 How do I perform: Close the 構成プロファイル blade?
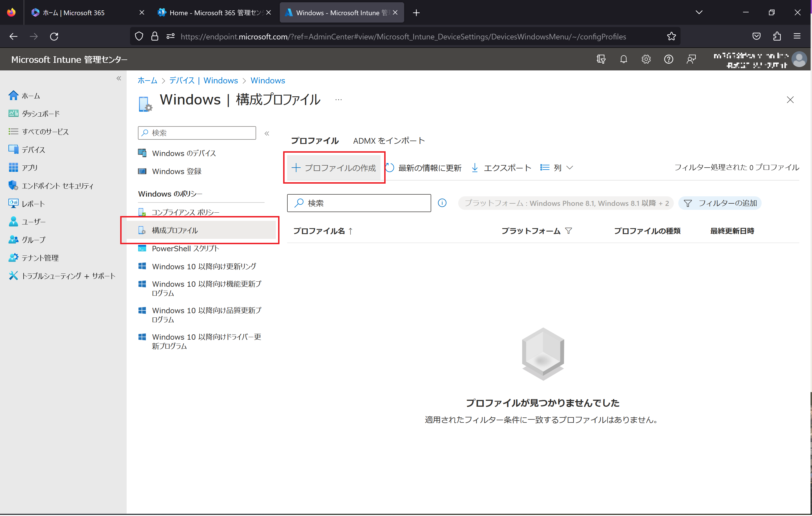(790, 100)
